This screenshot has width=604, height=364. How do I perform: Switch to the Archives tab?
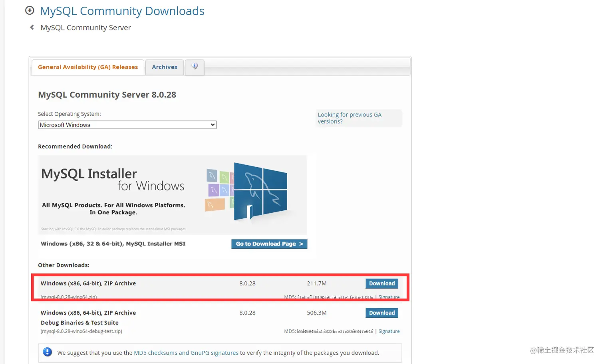[165, 67]
